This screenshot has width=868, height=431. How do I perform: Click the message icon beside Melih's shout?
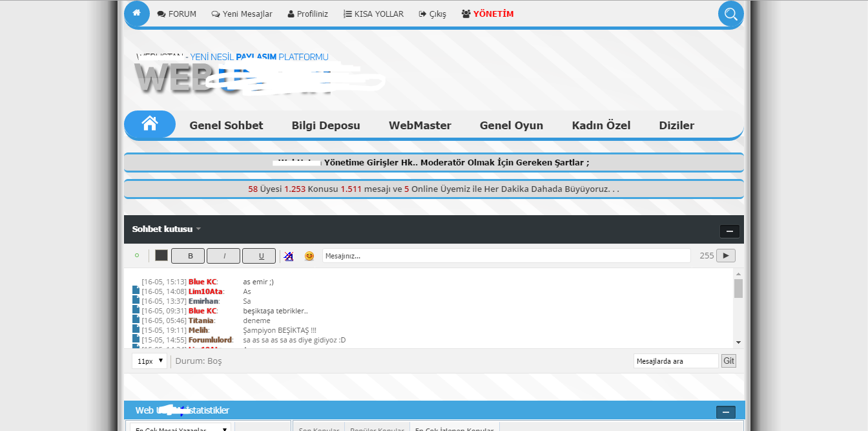pyautogui.click(x=136, y=330)
